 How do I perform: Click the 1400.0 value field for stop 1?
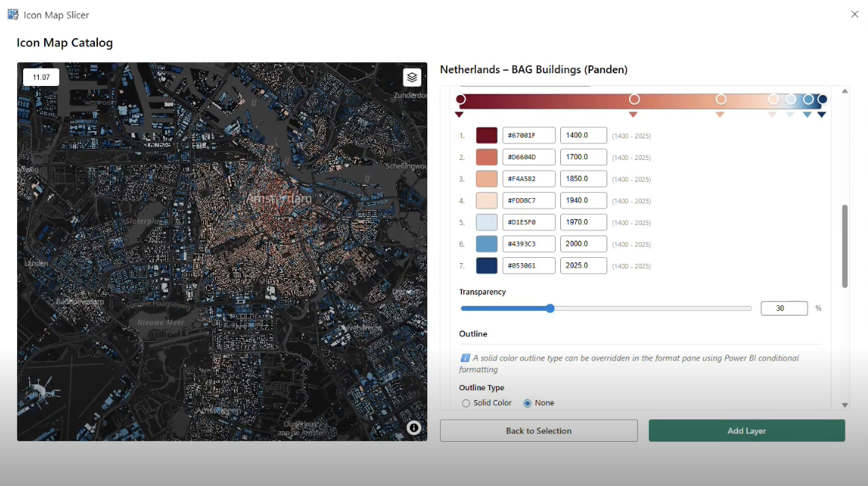pyautogui.click(x=583, y=135)
